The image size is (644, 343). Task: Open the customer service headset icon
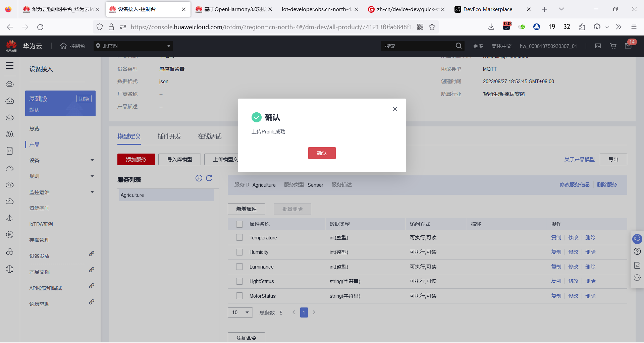[x=637, y=239]
